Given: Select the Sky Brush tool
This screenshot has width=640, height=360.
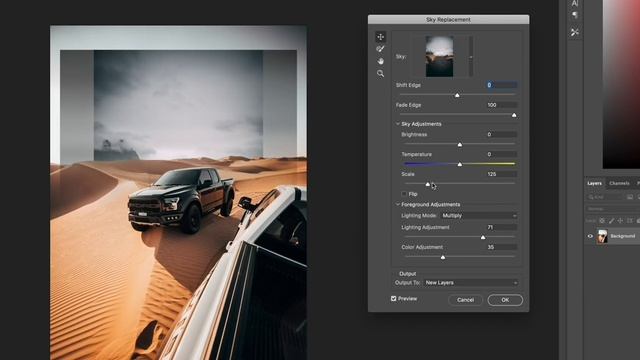Looking at the screenshot, I should (x=380, y=49).
